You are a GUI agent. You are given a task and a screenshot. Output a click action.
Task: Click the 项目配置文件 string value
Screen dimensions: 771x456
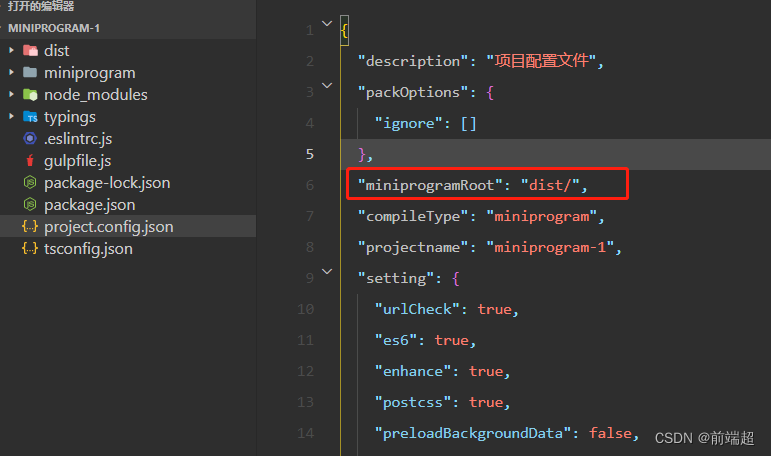tap(541, 61)
